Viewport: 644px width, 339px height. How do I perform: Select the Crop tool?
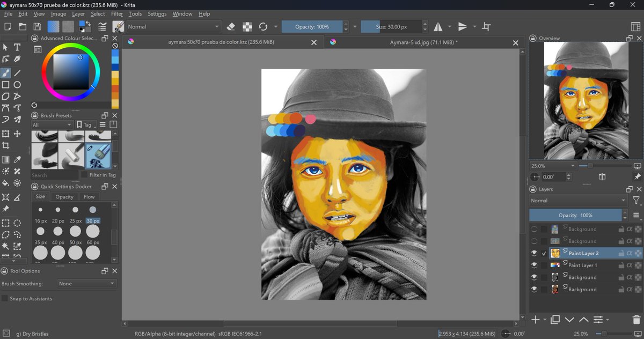pyautogui.click(x=5, y=145)
